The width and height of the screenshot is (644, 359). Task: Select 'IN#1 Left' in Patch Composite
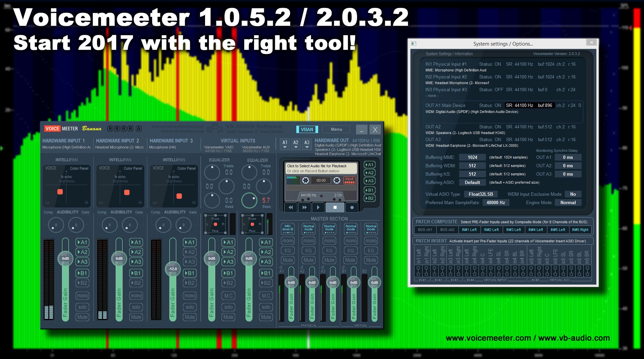coord(469,230)
